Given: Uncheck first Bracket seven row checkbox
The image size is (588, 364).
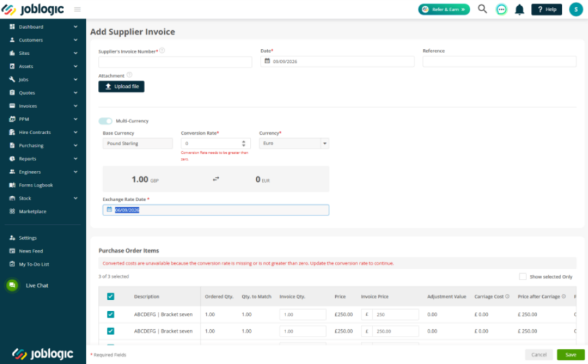Looking at the screenshot, I should (x=111, y=314).
